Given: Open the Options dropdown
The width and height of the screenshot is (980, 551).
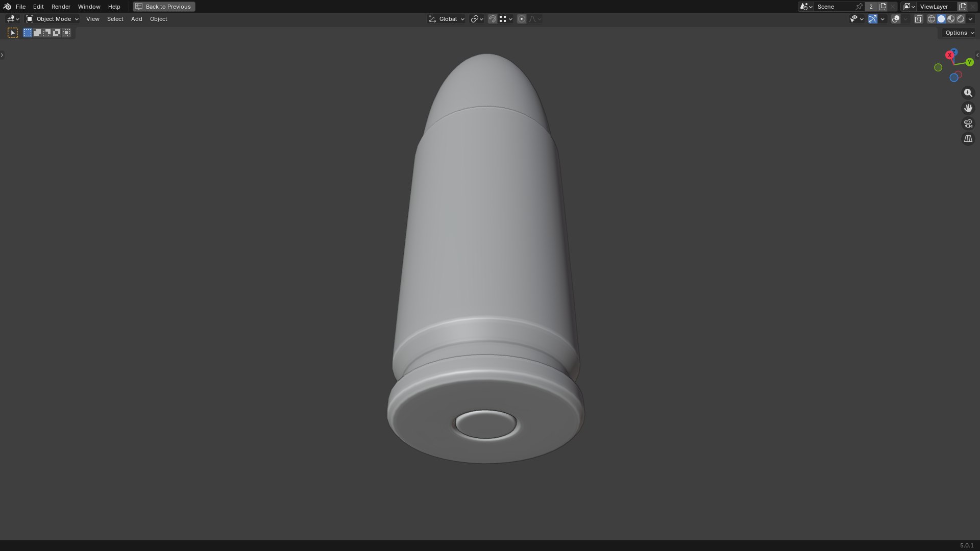Looking at the screenshot, I should [x=959, y=33].
